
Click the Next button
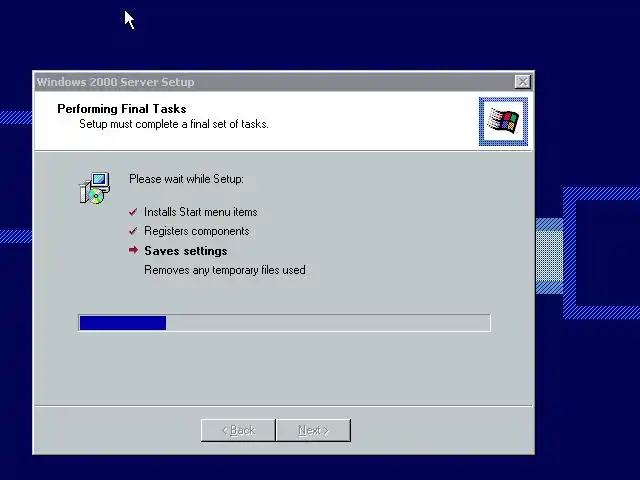(313, 430)
